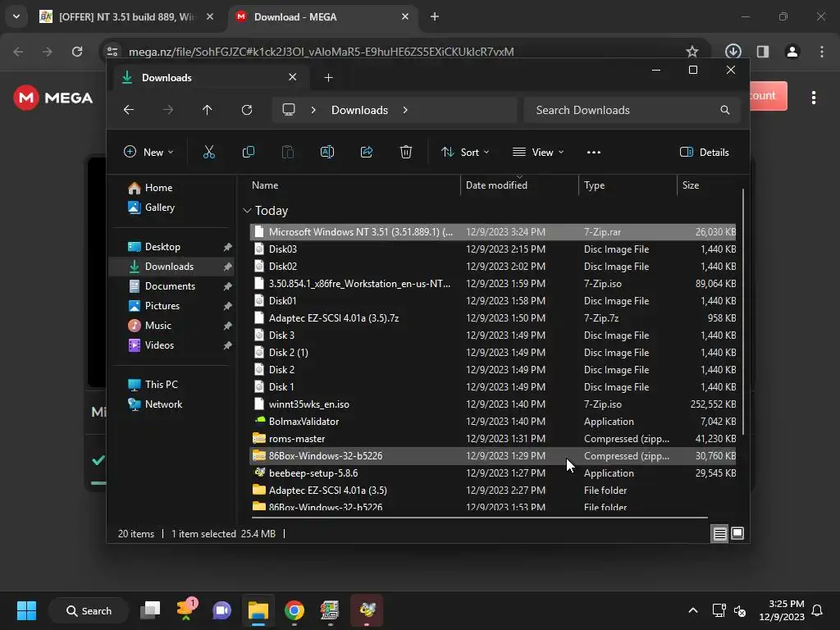Expand breadcrumb chevron before Downloads
Screen dimensions: 840x630
tap(313, 110)
